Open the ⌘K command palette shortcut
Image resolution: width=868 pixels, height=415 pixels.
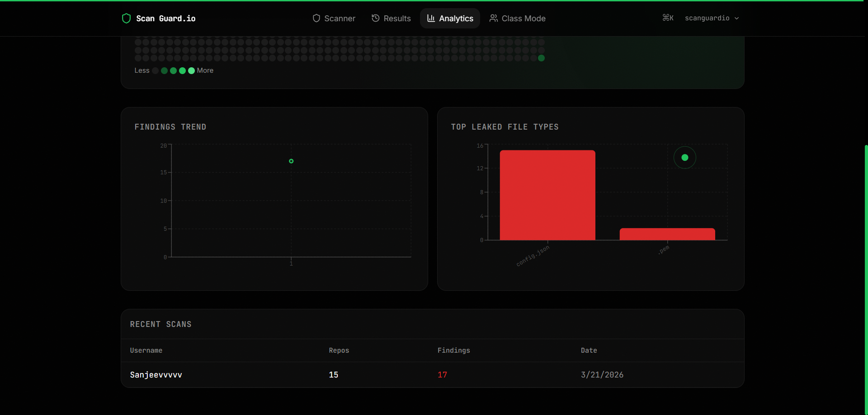668,18
